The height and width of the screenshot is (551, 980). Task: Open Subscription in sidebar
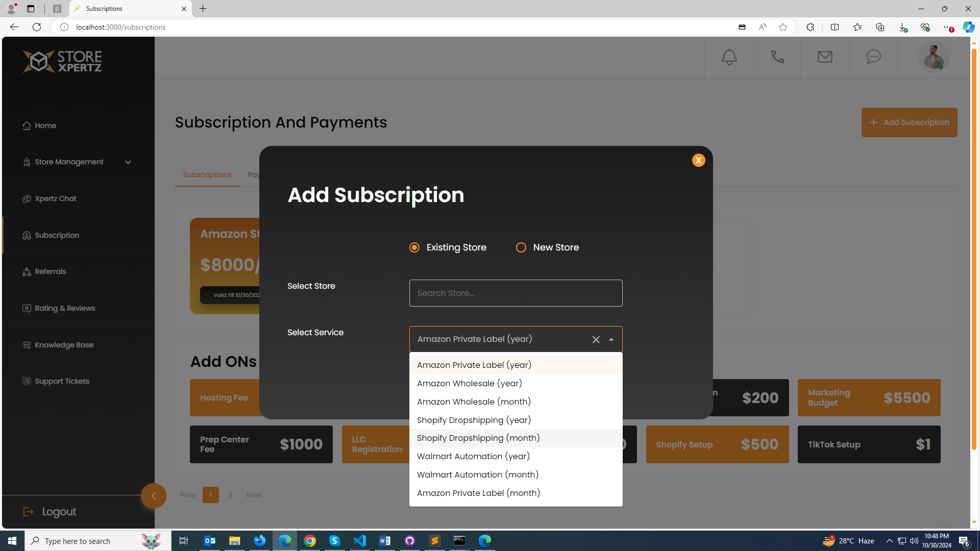[78, 235]
